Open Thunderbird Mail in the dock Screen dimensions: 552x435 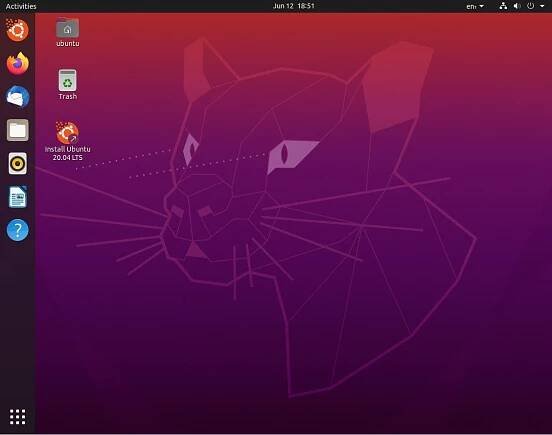pyautogui.click(x=17, y=97)
